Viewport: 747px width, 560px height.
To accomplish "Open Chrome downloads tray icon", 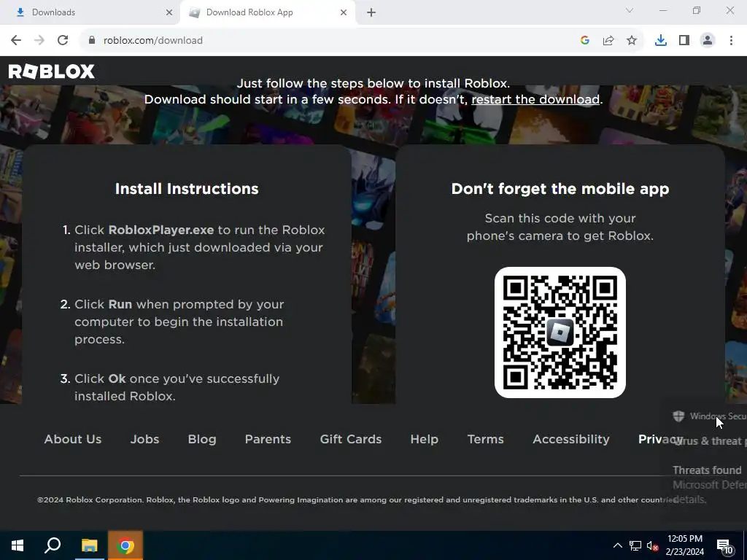I will click(661, 41).
